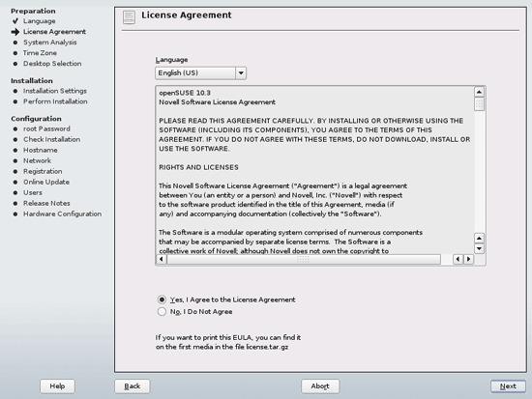Click the scroll-right arrow of horizontal scrollbar

[x=468, y=259]
